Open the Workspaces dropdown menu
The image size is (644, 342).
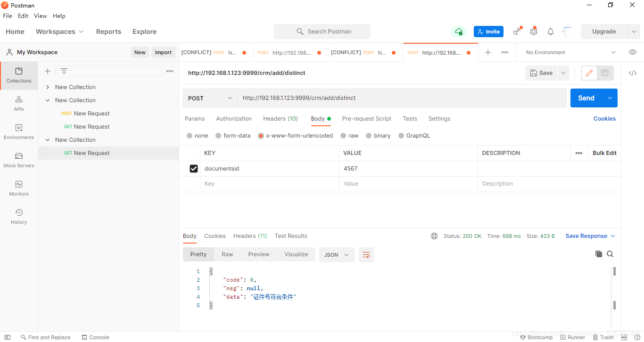pyautogui.click(x=59, y=32)
